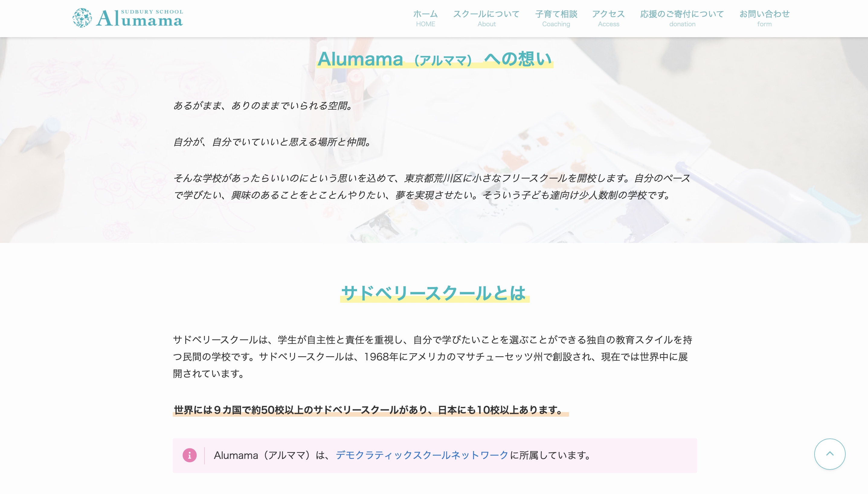Click the line あるがまま、ありのままでいられる空間。
This screenshot has width=868, height=494.
coord(263,106)
